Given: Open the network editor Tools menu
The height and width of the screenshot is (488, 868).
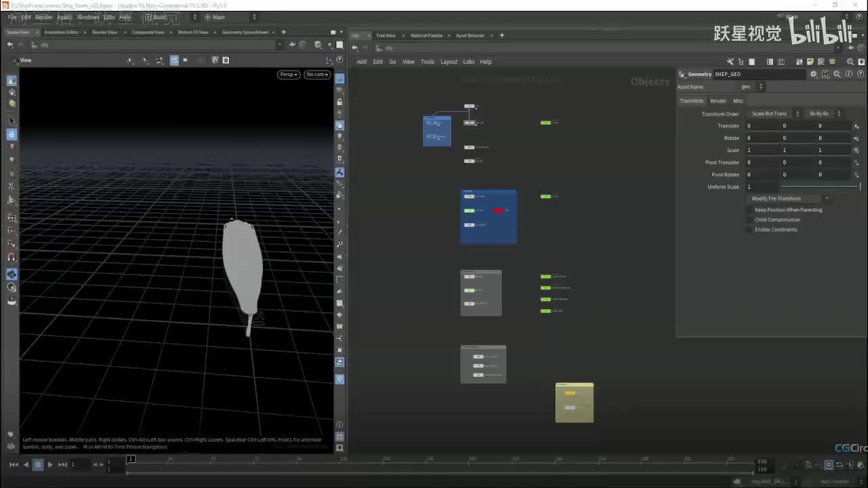Looking at the screenshot, I should (x=427, y=62).
